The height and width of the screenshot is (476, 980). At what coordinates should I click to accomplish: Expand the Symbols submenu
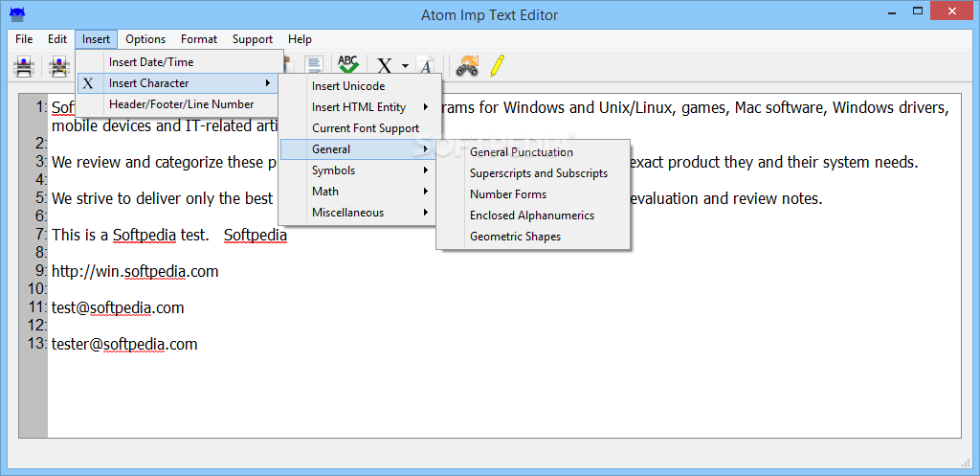click(x=358, y=170)
